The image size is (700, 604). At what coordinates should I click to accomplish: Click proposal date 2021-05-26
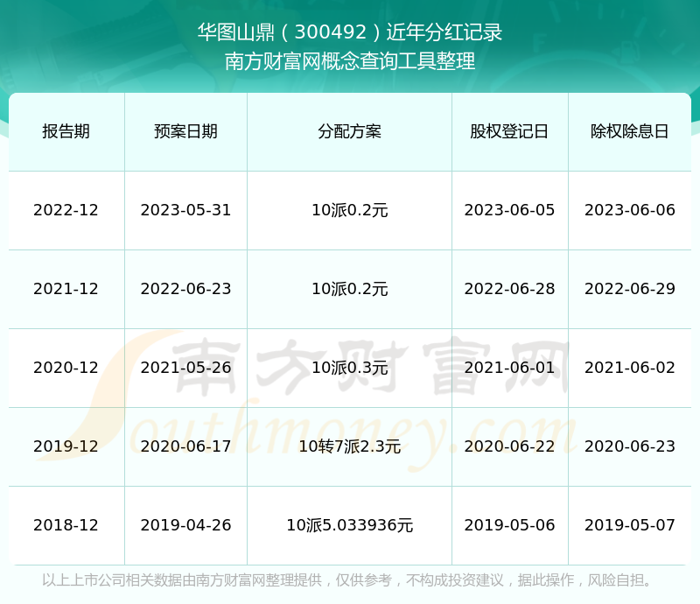coord(185,368)
